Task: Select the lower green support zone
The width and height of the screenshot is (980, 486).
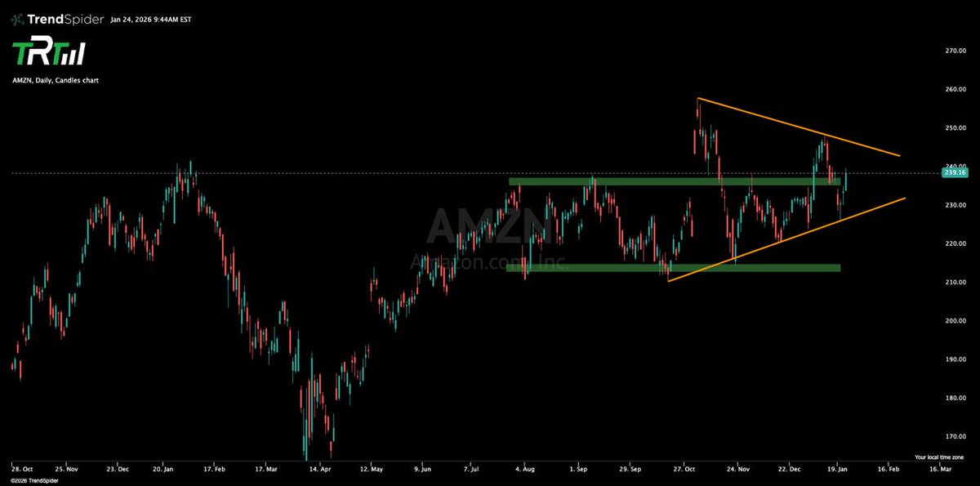Action: (x=673, y=267)
